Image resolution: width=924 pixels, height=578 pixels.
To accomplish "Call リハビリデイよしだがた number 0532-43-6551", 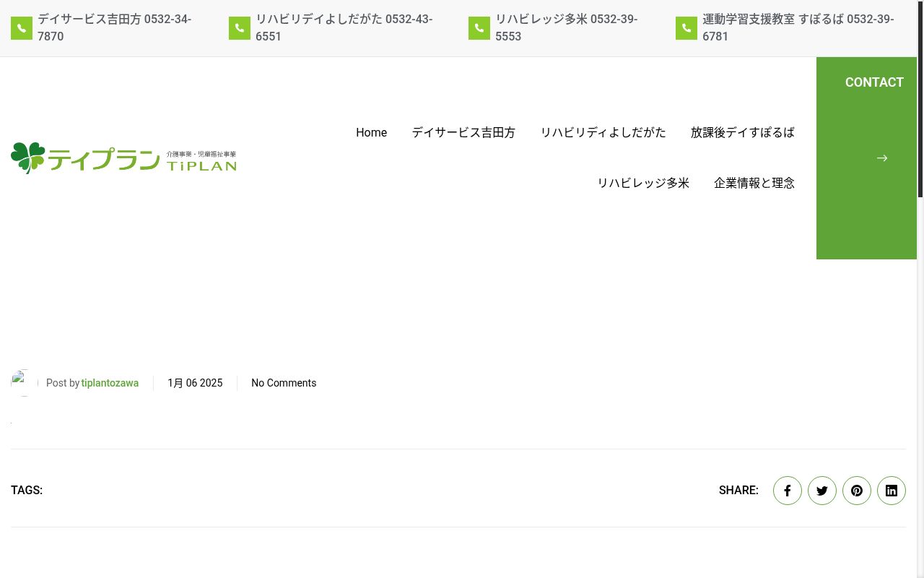I will coord(344,27).
